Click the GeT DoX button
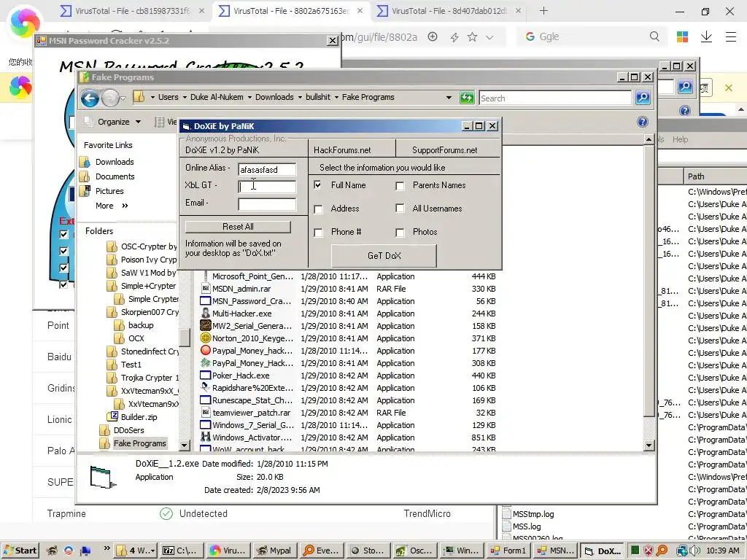Image resolution: width=747 pixels, height=560 pixels. tap(384, 256)
